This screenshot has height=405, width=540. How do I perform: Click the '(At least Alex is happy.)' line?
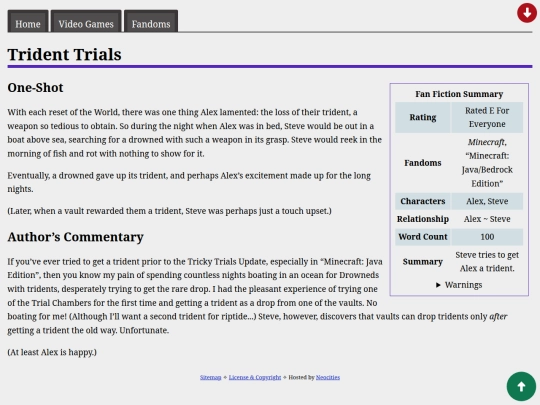(x=52, y=352)
